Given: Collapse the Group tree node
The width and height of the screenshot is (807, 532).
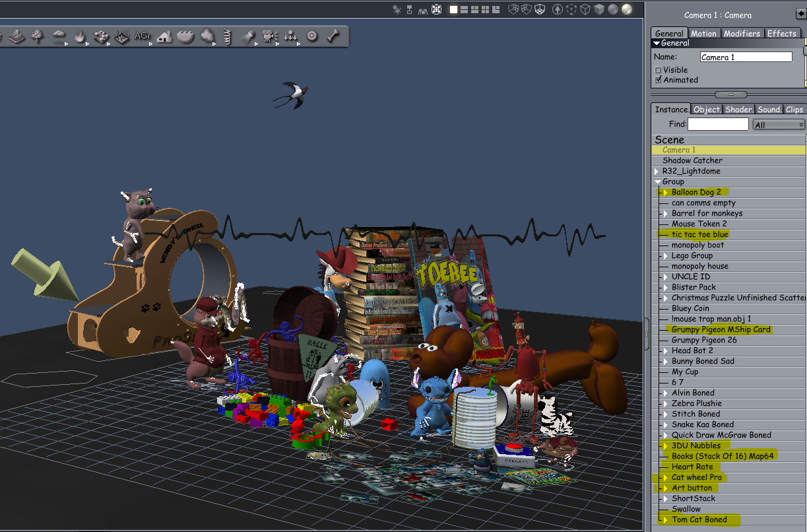Looking at the screenshot, I should click(x=657, y=182).
